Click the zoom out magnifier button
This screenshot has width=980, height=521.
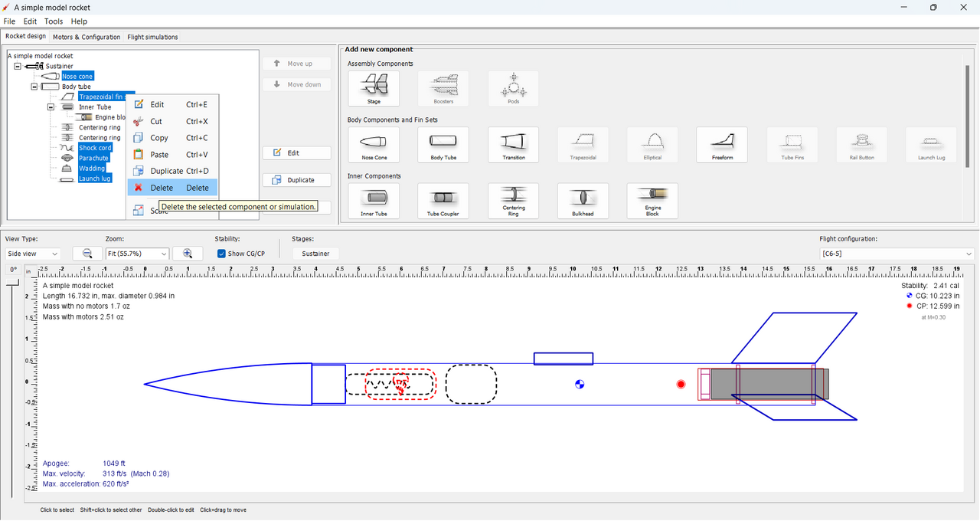tap(87, 254)
